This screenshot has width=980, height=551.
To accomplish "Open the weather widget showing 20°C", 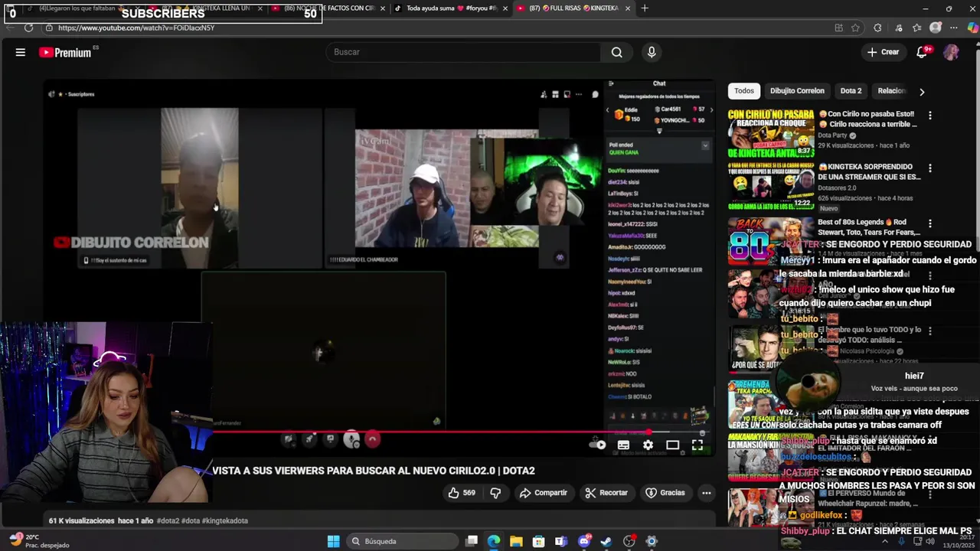I will click(x=38, y=541).
